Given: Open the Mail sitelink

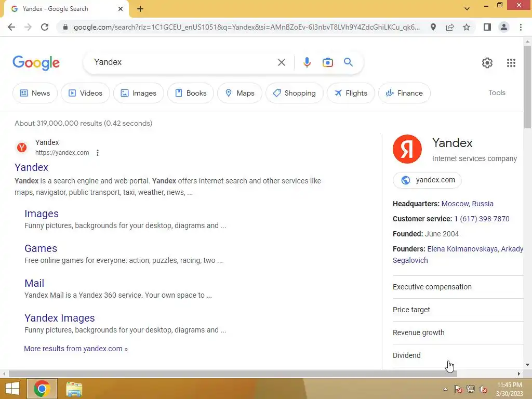Looking at the screenshot, I should (34, 283).
